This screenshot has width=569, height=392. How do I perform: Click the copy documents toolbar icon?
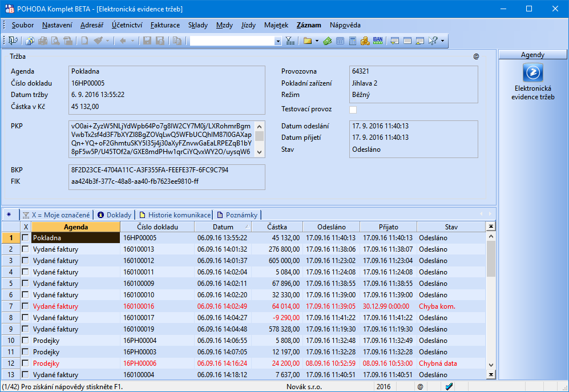tap(30, 41)
